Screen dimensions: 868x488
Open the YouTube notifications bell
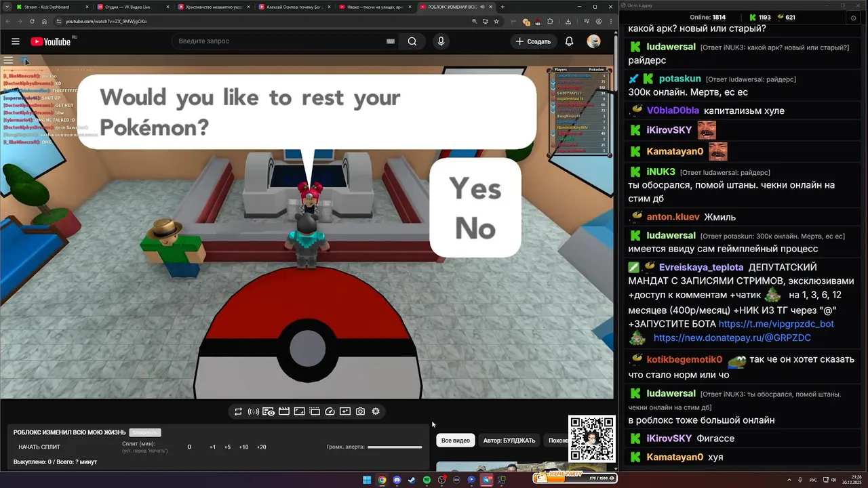click(570, 41)
